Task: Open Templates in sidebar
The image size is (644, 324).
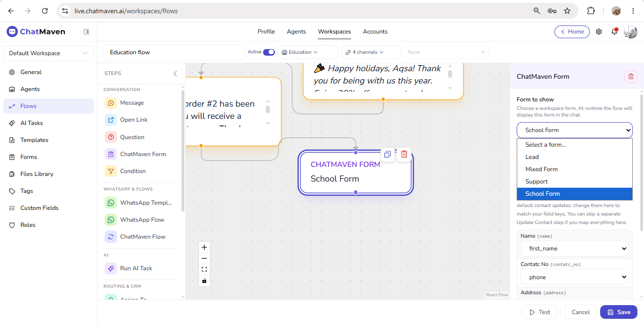Action: 49,140
